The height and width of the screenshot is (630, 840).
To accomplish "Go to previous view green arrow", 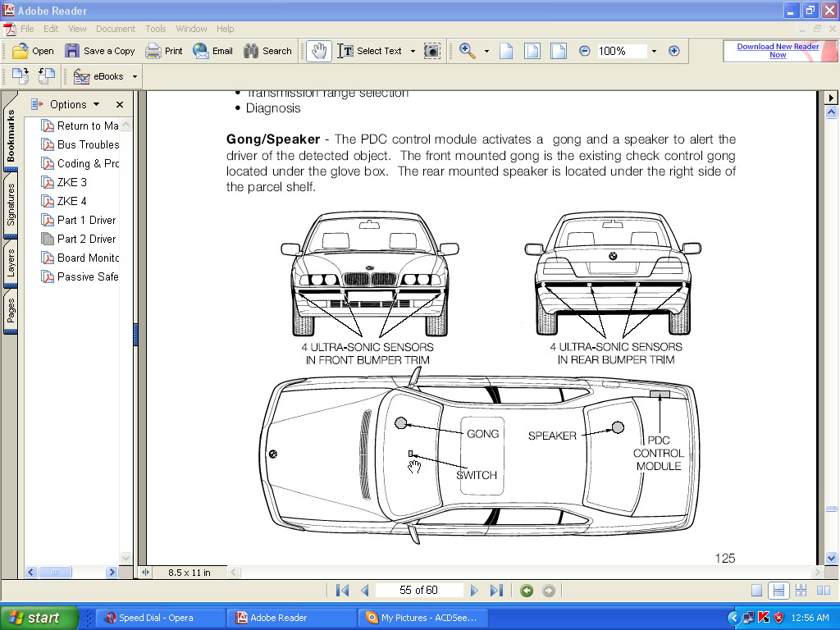I will point(527,591).
